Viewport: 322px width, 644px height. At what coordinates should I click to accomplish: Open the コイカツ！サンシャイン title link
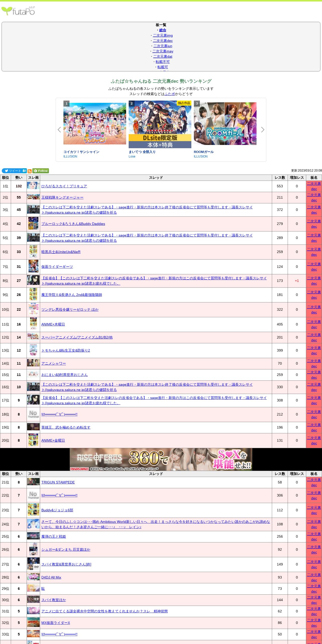tap(81, 152)
